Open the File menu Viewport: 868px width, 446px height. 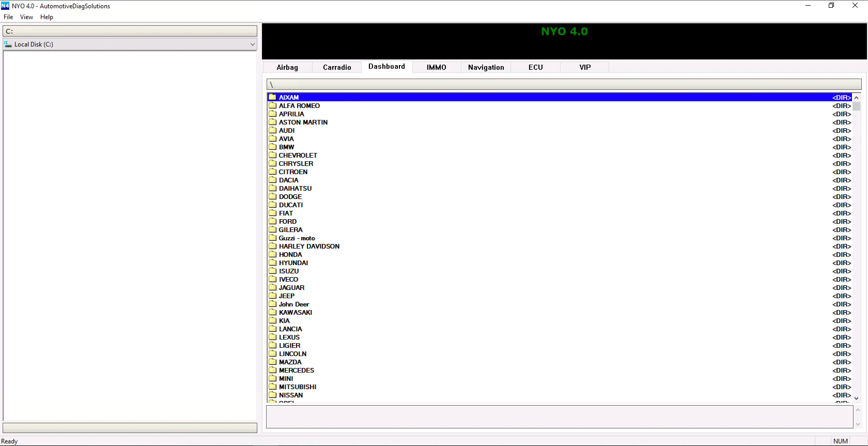tap(8, 17)
